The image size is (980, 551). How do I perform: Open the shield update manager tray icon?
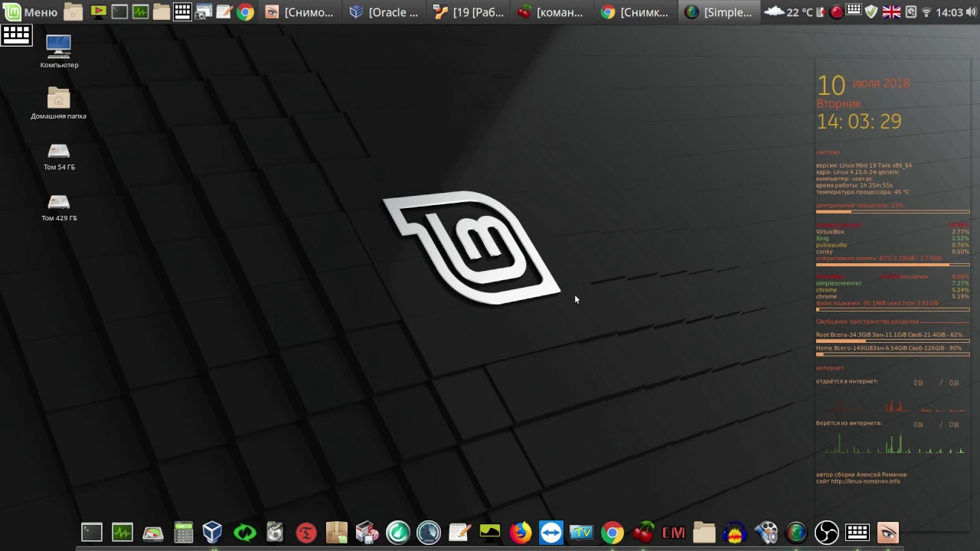871,11
